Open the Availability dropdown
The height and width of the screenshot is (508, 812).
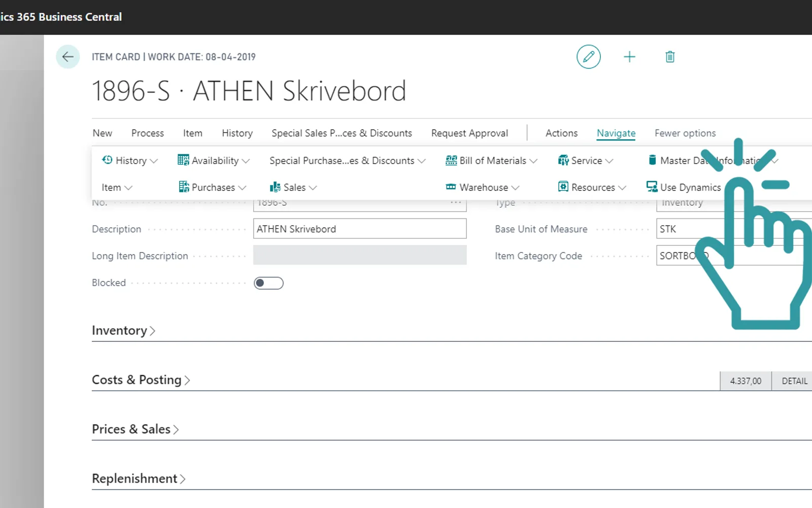pyautogui.click(x=214, y=161)
